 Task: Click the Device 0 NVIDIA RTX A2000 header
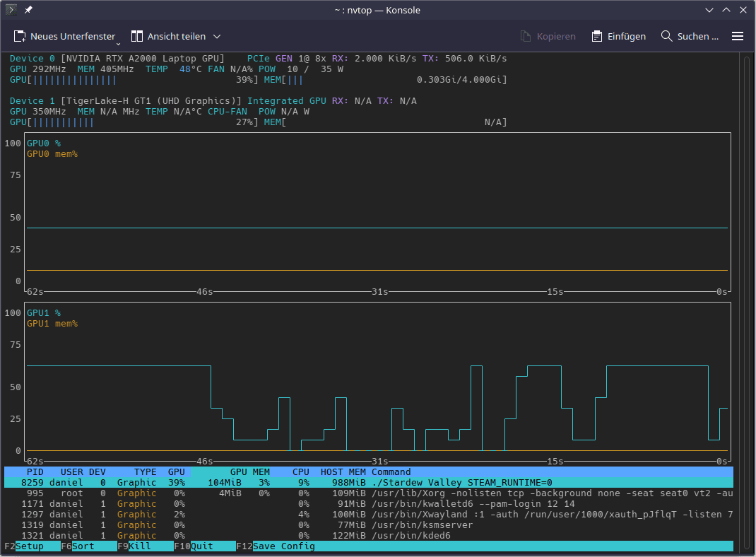(117, 59)
